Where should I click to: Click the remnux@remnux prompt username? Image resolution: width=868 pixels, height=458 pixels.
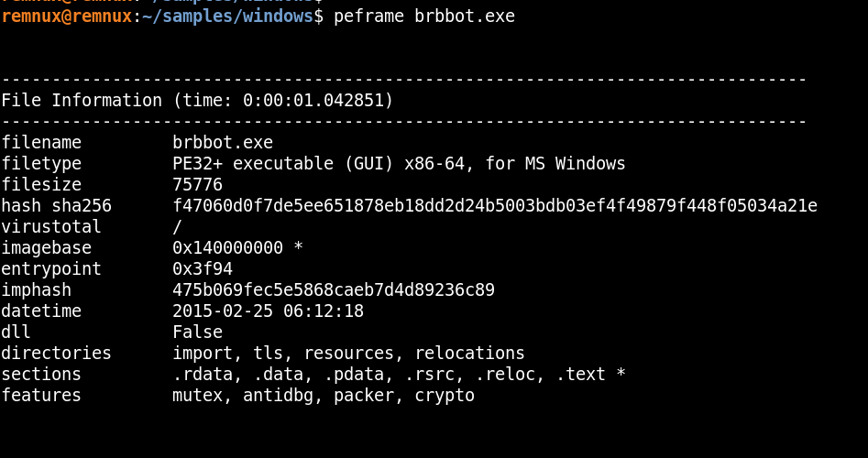[x=66, y=16]
